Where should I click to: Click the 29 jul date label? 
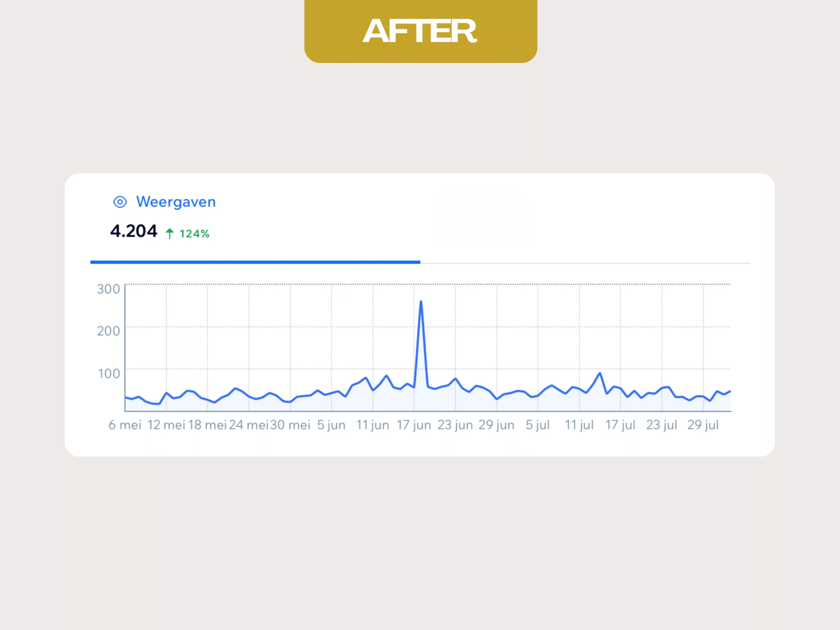[x=703, y=425]
